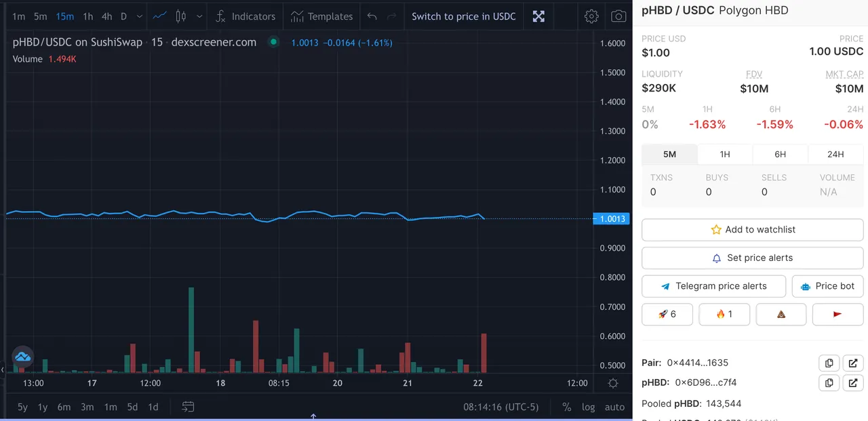Image resolution: width=868 pixels, height=421 pixels.
Task: Toggle the log scale
Action: (x=588, y=407)
